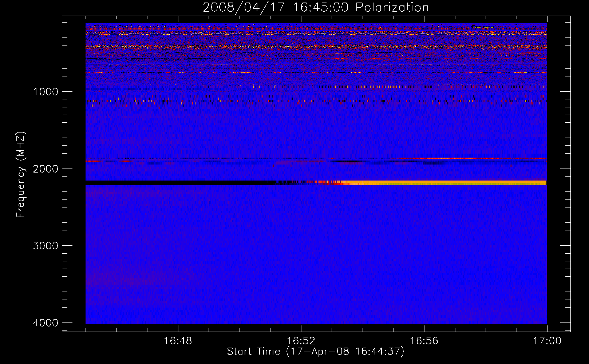Click the 16:56 time tick label

click(x=424, y=341)
